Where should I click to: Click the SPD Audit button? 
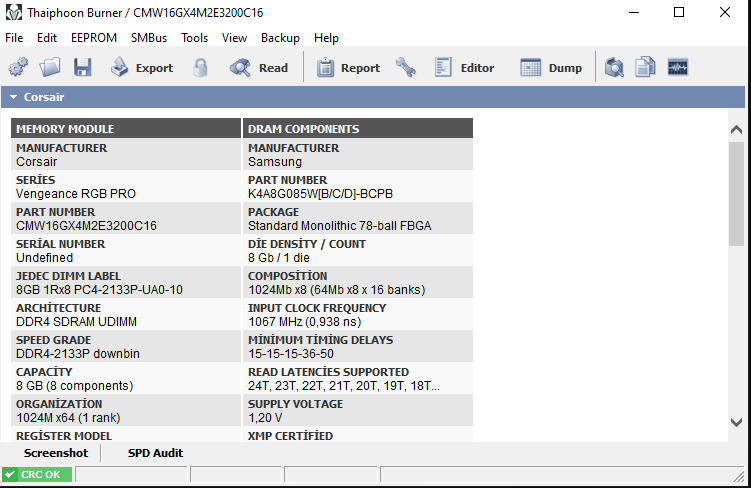[x=155, y=453]
